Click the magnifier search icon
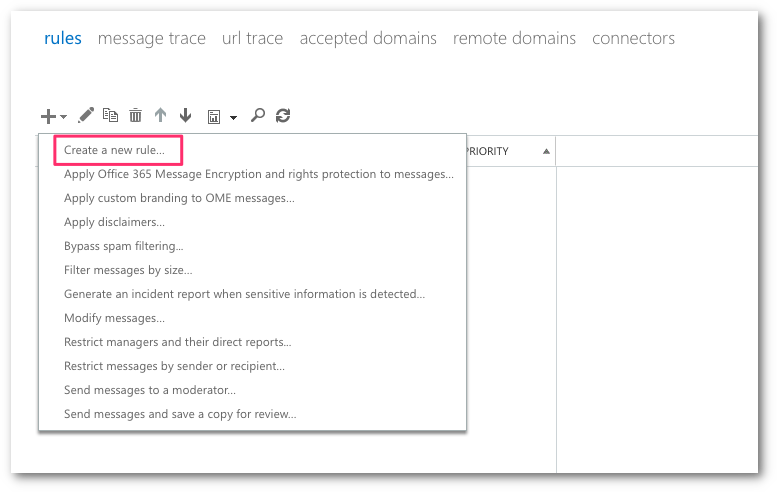Screen dimensions: 777x492 (x=258, y=116)
